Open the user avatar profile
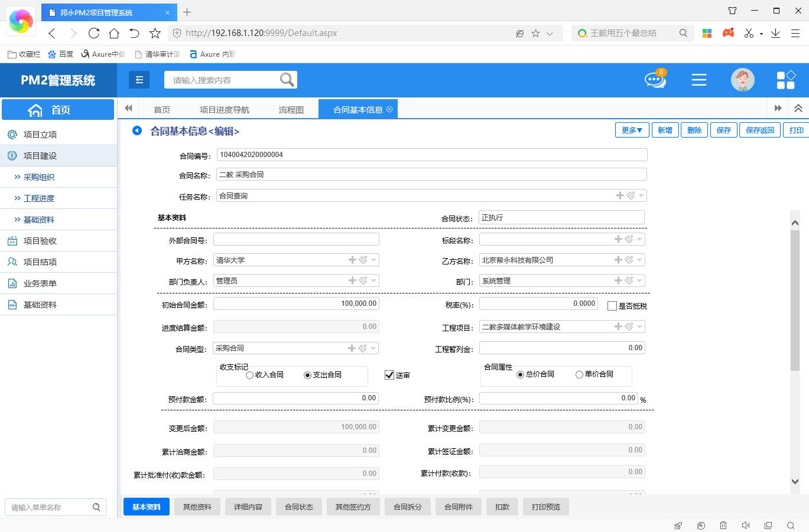Viewport: 809px width, 532px height. (742, 80)
